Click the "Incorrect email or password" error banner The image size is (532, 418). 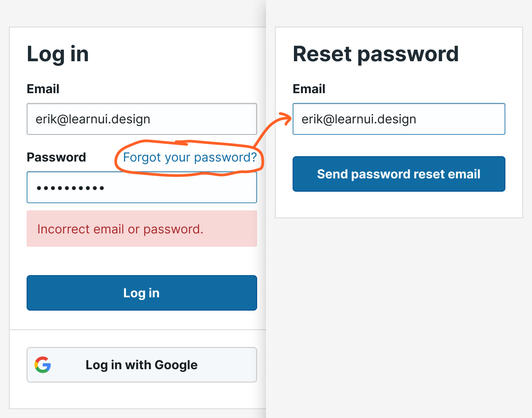coord(142,229)
